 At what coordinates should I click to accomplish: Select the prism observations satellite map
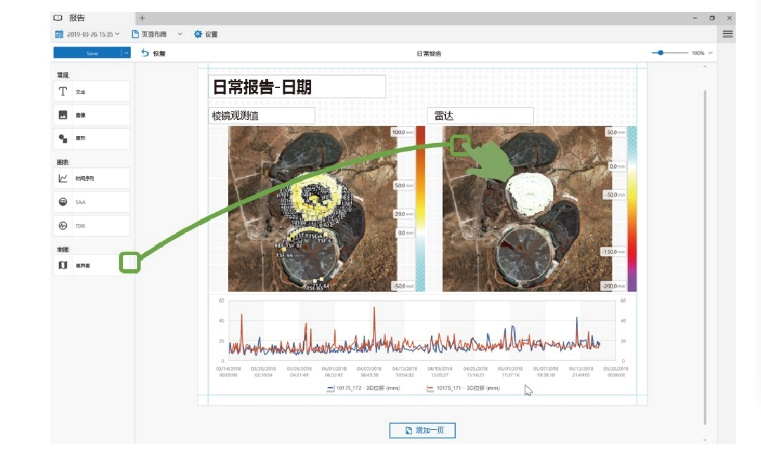(x=312, y=209)
